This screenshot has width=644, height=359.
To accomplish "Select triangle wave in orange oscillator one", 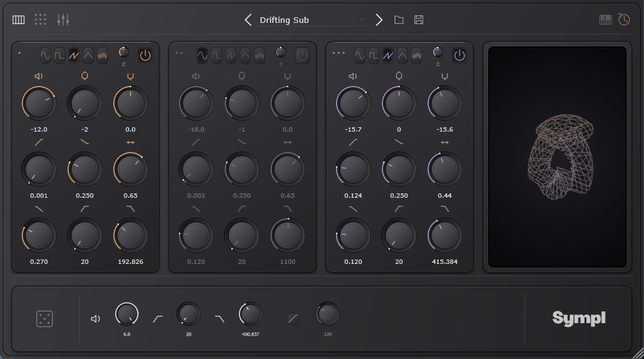I will (88, 56).
